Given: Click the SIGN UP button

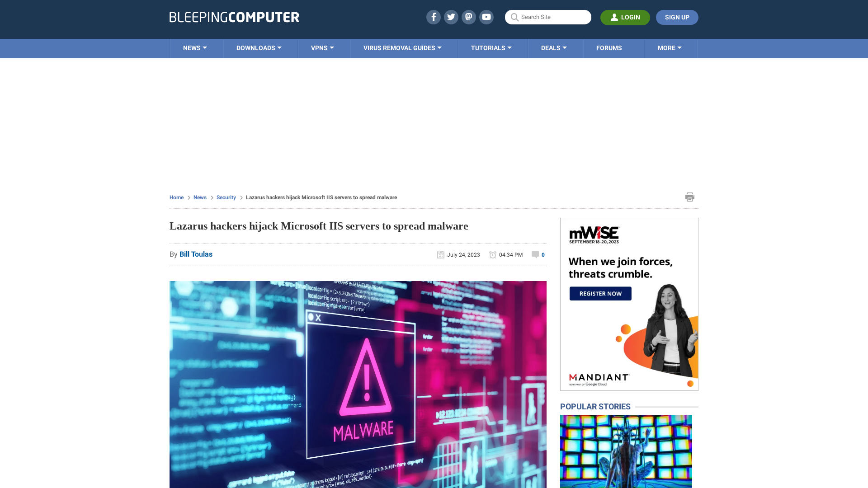Looking at the screenshot, I should tap(677, 17).
